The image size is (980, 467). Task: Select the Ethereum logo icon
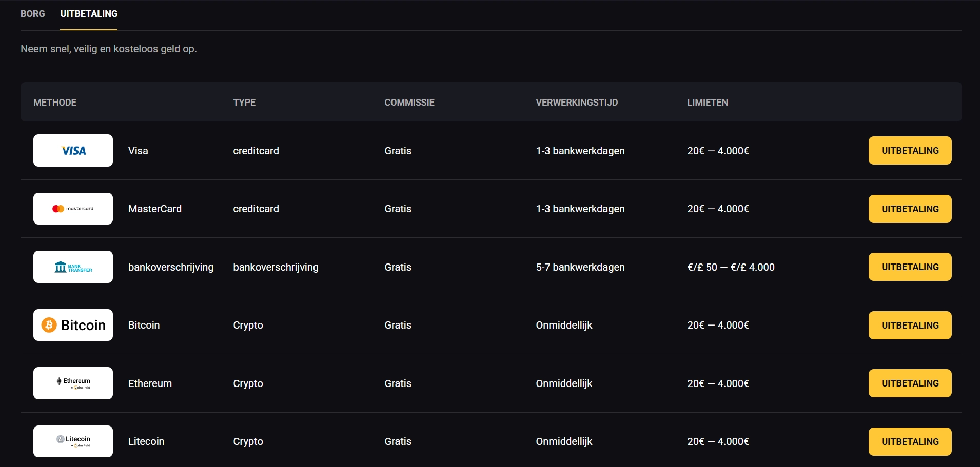pos(73,383)
